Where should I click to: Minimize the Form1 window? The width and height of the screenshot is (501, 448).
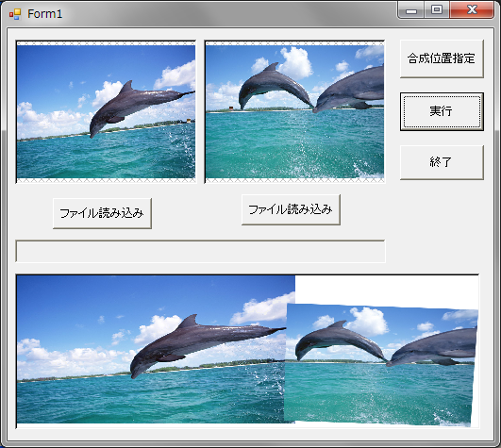pos(411,10)
